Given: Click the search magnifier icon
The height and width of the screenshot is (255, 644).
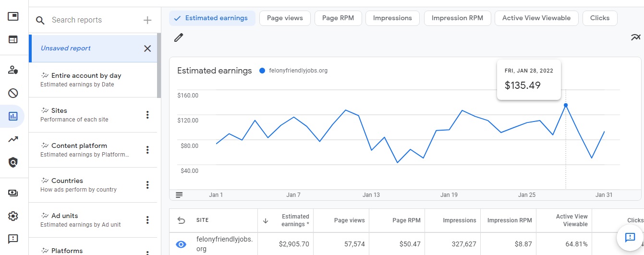Looking at the screenshot, I should click(x=41, y=20).
